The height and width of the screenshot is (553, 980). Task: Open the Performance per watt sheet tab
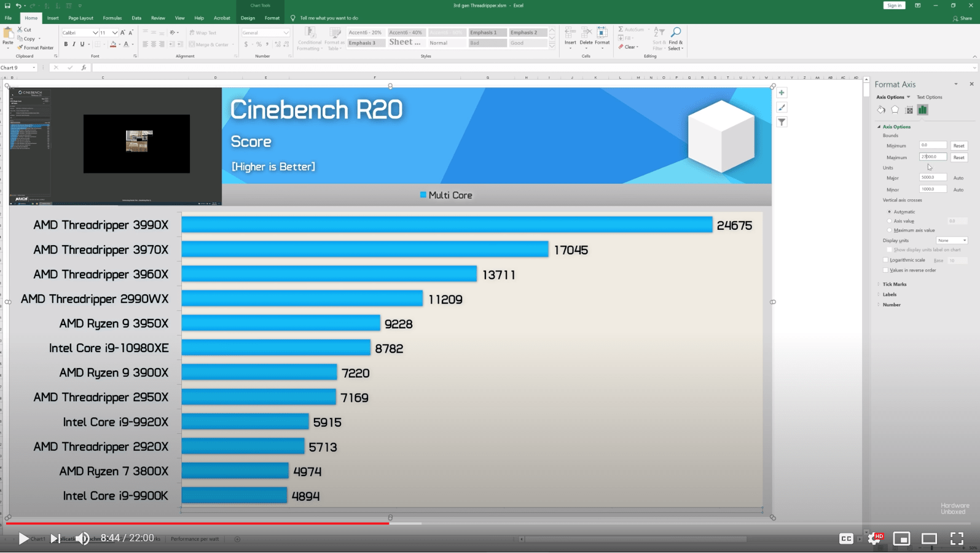pyautogui.click(x=195, y=539)
